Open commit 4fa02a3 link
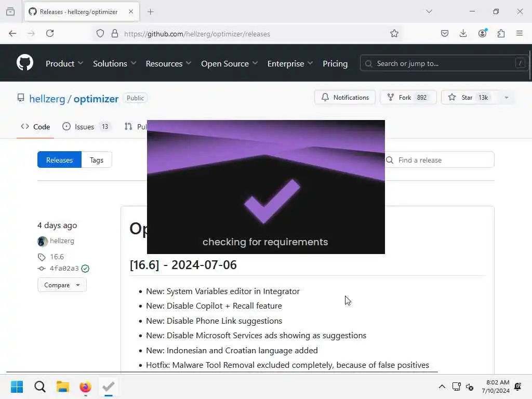 click(64, 268)
